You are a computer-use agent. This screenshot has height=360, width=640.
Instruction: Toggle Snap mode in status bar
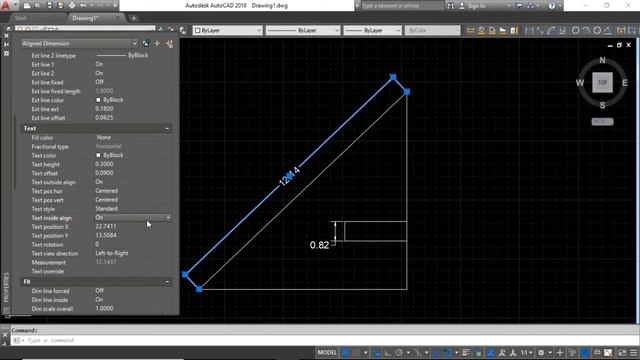[356, 353]
